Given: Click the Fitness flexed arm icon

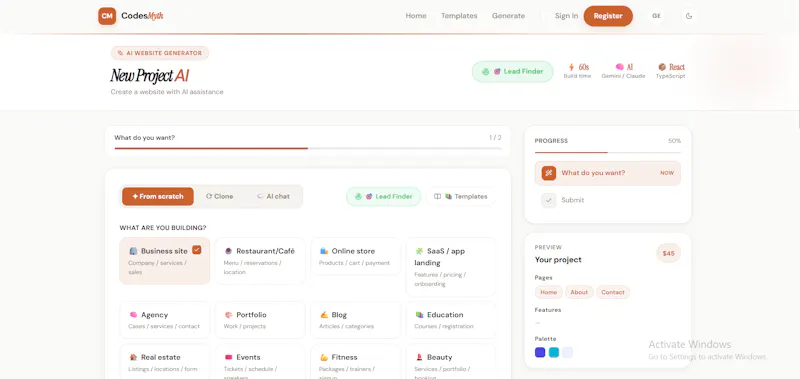Looking at the screenshot, I should [x=323, y=357].
